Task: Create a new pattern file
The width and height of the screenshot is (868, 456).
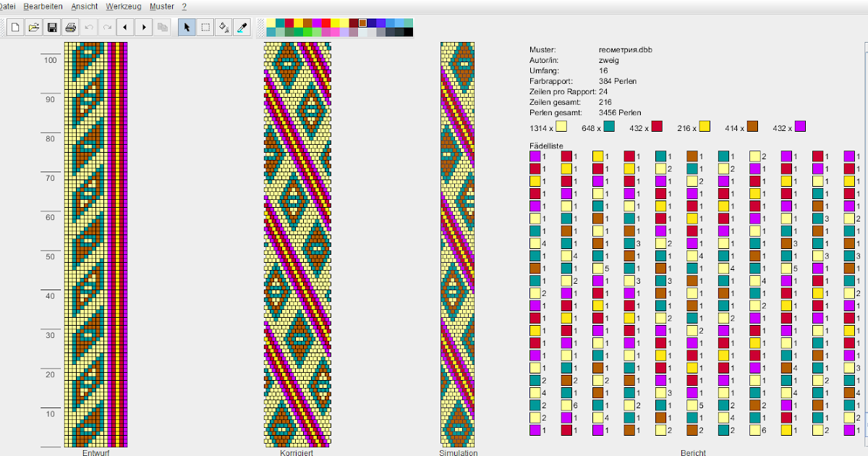Action: [15, 28]
